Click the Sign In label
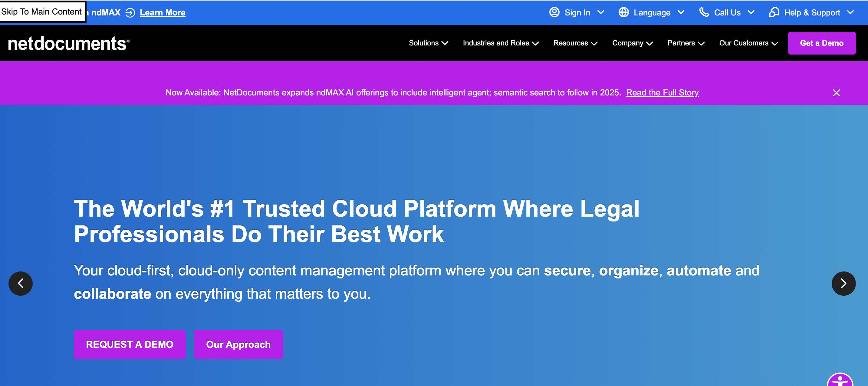The height and width of the screenshot is (386, 868). click(577, 13)
